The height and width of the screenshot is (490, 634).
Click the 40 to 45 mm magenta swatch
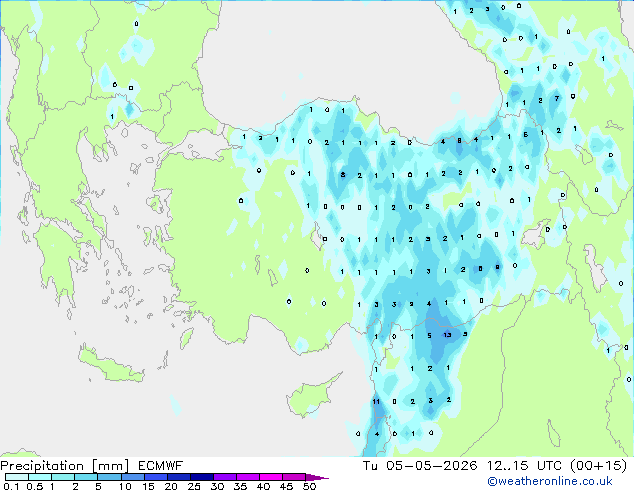(271, 477)
